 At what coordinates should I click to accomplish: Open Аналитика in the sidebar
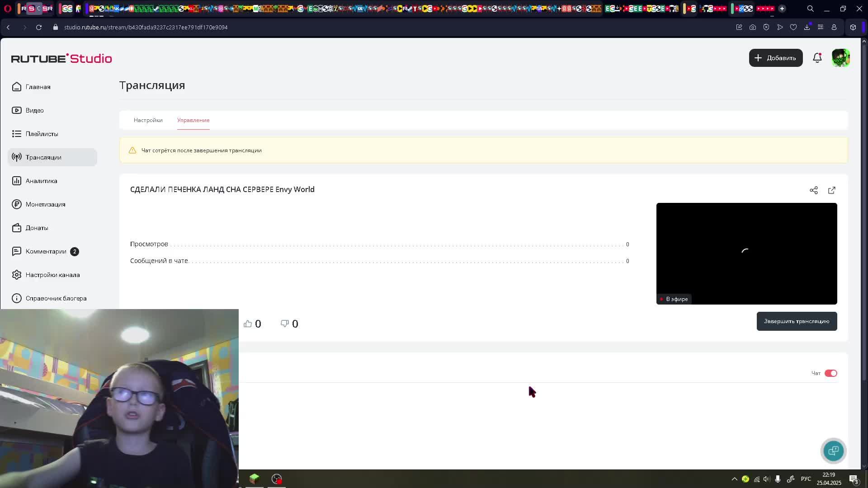pyautogui.click(x=41, y=181)
